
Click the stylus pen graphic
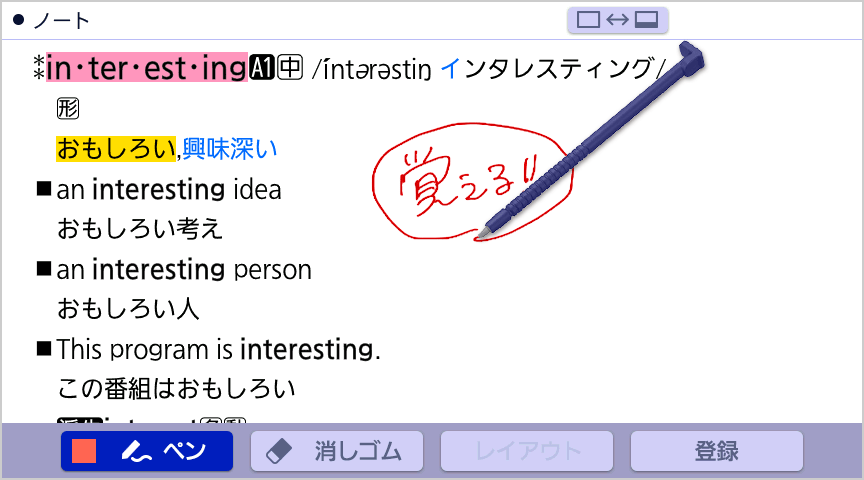coord(592,139)
